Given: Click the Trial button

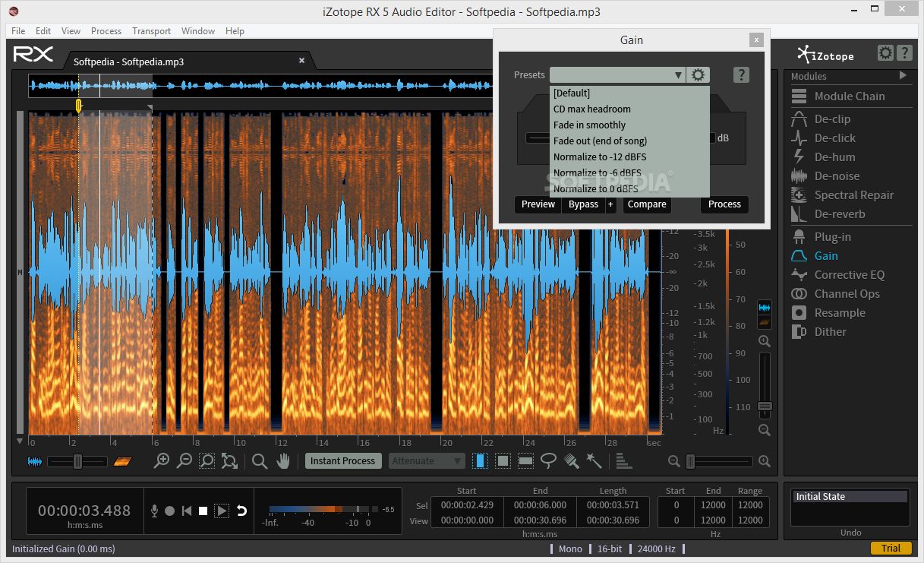Looking at the screenshot, I should (x=891, y=549).
